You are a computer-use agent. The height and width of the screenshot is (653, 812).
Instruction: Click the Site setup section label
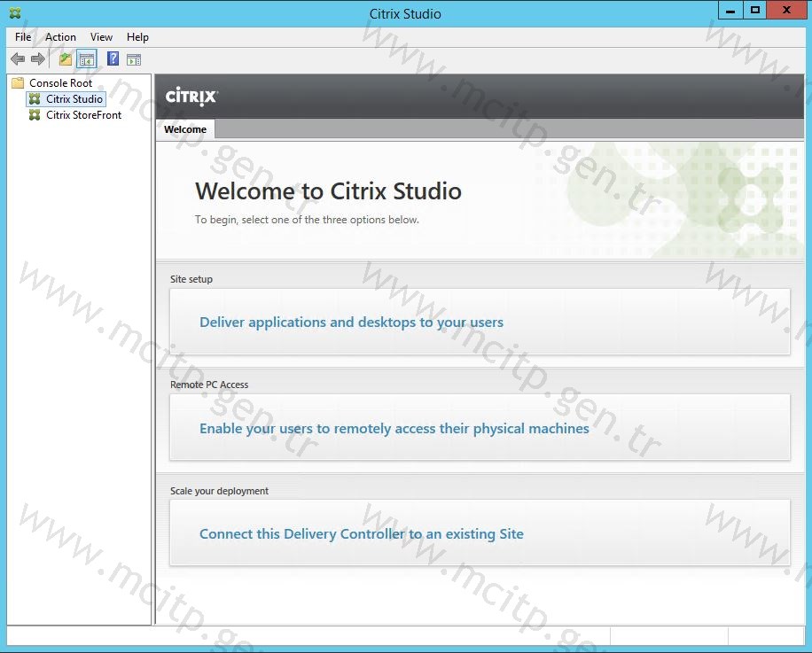coord(191,279)
